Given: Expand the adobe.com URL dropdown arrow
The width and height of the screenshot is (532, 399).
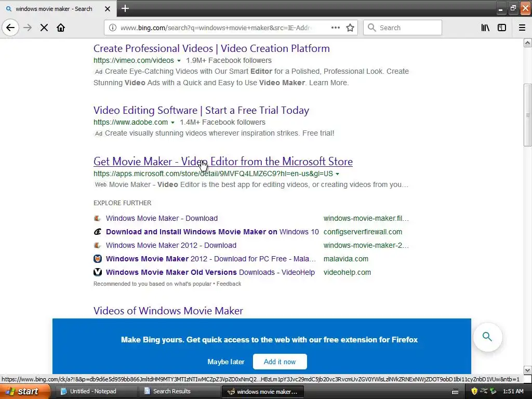Looking at the screenshot, I should click(172, 123).
